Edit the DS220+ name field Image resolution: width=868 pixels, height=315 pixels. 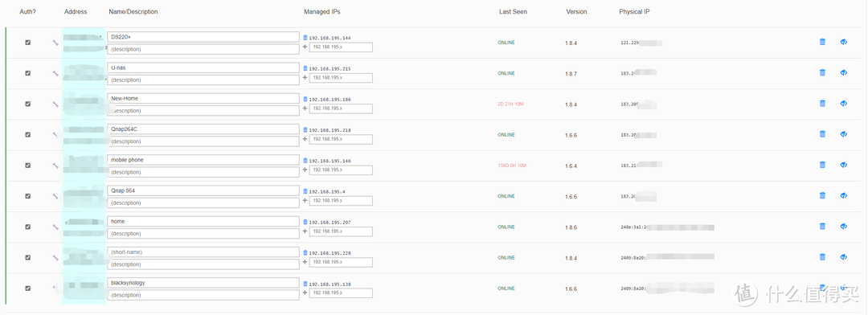click(203, 37)
